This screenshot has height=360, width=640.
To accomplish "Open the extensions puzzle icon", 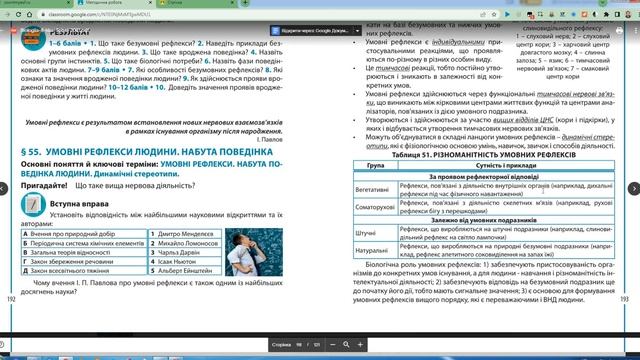I will pos(607,14).
